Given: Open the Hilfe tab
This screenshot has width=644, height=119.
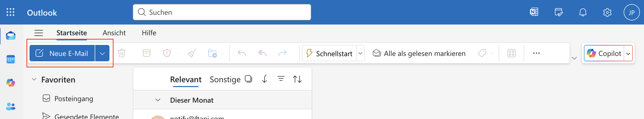Looking at the screenshot, I should pos(149,33).
